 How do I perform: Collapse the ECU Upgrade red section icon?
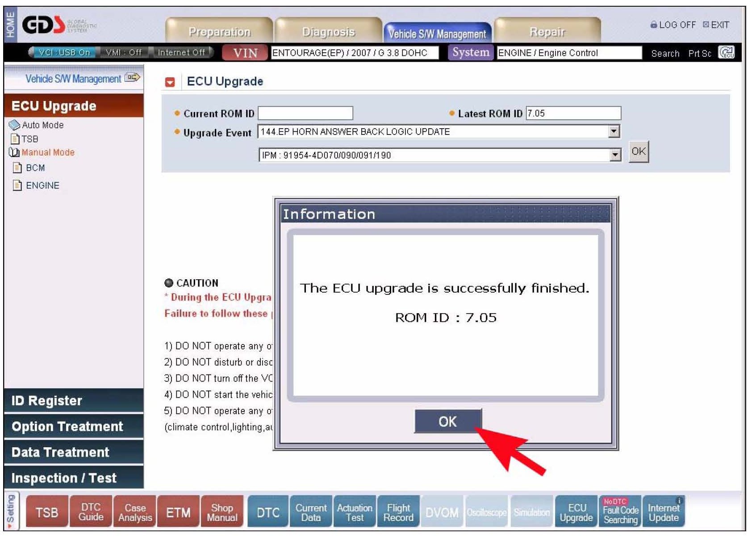pos(170,82)
